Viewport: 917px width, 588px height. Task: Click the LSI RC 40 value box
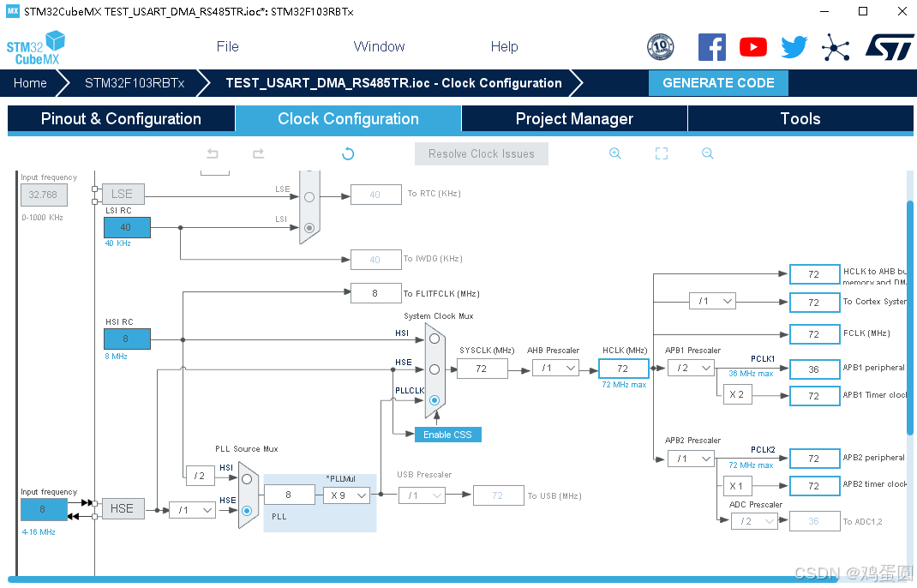coord(127,228)
